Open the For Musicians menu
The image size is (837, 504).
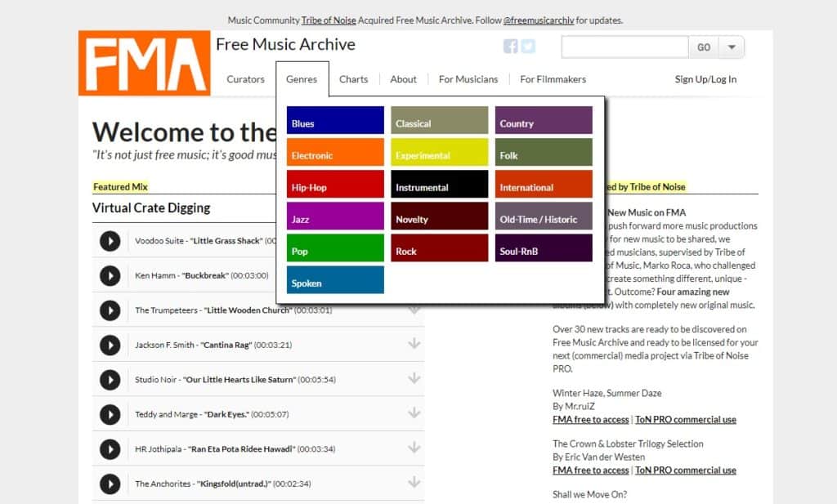click(468, 79)
